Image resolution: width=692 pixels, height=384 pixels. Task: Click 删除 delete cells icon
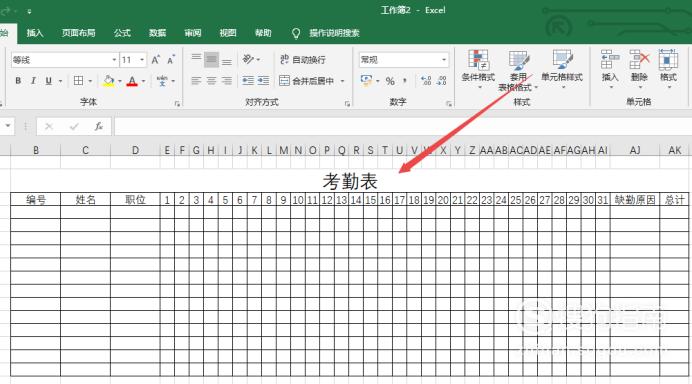639,68
